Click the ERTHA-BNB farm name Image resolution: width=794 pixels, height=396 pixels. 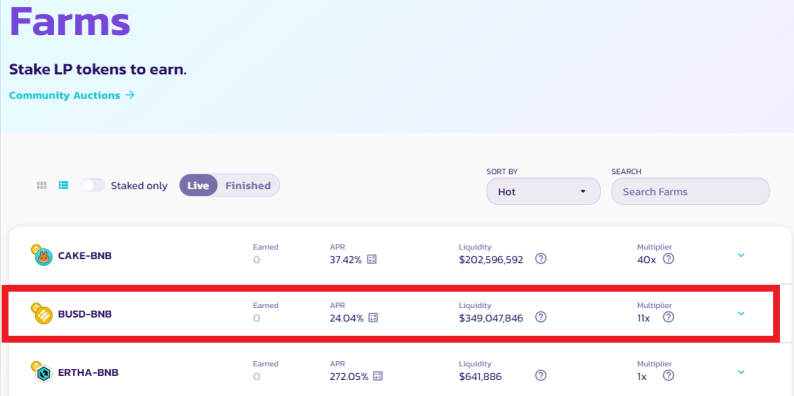[88, 372]
